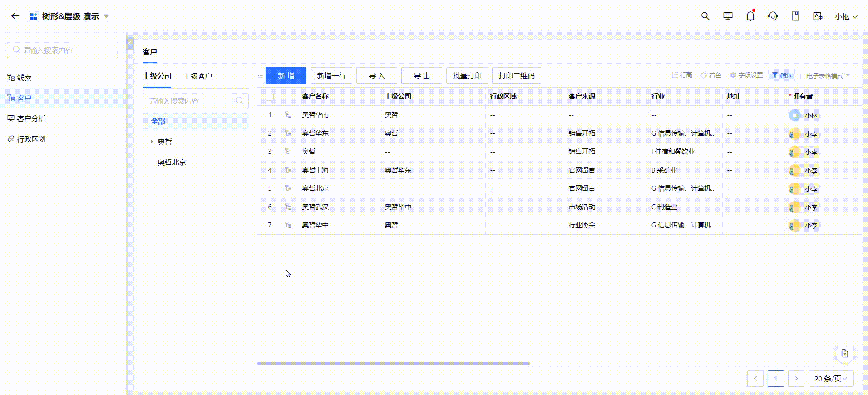This screenshot has width=868, height=395.
Task: Open the 20 条/页 page size dropdown
Action: tap(831, 379)
